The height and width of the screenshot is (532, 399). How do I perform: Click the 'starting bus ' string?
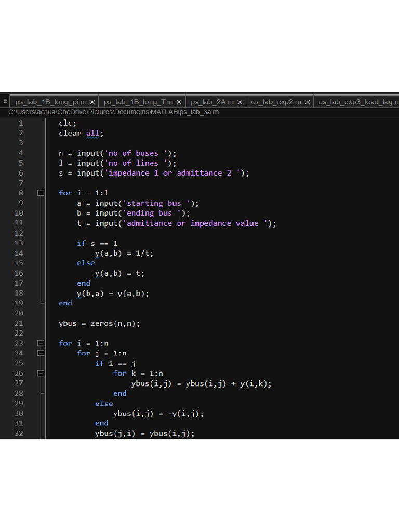156,203
